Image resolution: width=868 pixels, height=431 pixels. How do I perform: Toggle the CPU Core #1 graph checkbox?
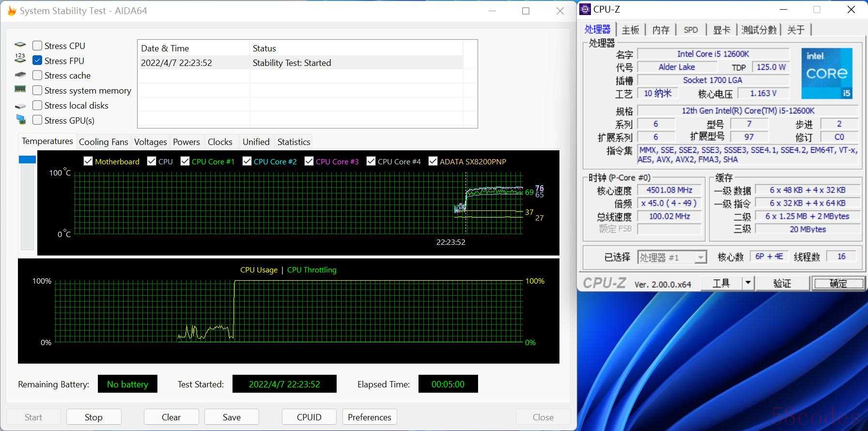pos(185,161)
